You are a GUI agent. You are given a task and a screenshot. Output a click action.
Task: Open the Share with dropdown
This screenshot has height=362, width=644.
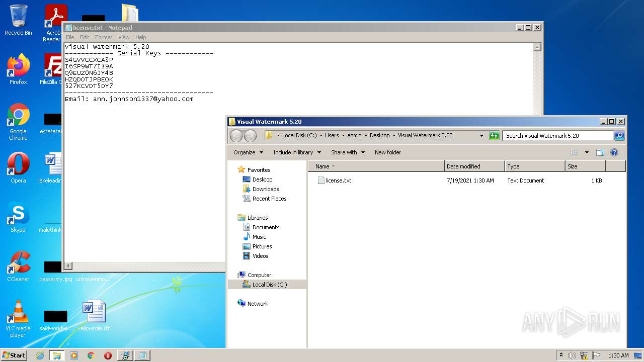click(348, 152)
